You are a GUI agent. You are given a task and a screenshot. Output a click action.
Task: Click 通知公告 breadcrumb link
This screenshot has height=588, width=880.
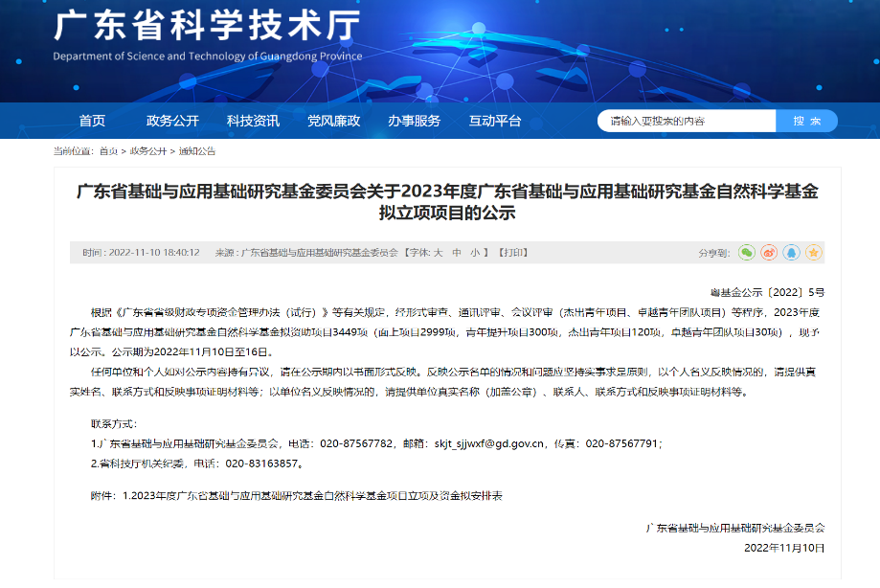click(195, 151)
